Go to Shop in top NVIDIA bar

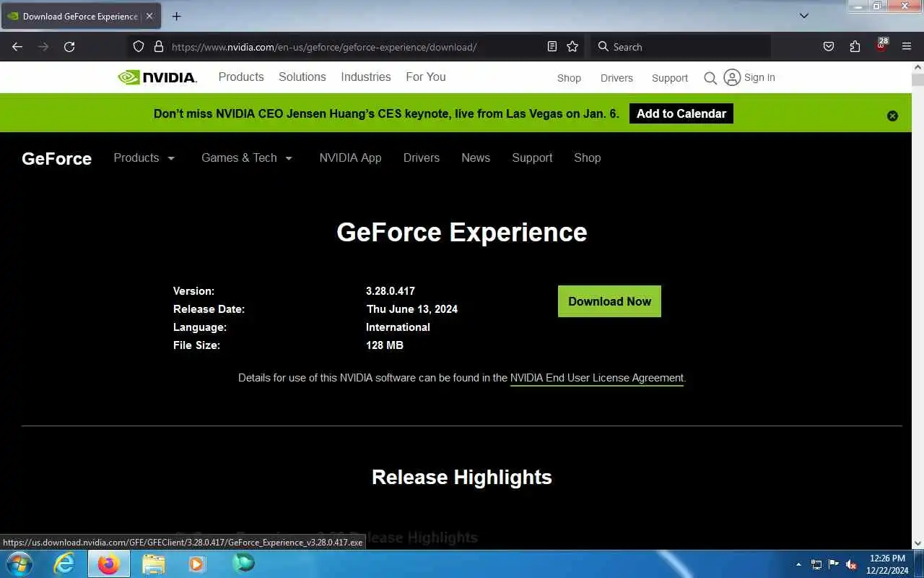coord(569,78)
